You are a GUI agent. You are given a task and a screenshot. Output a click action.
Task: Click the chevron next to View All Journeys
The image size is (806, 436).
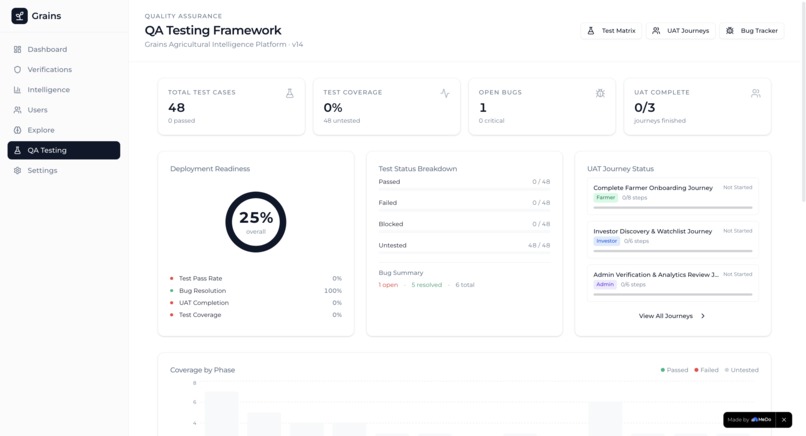703,316
